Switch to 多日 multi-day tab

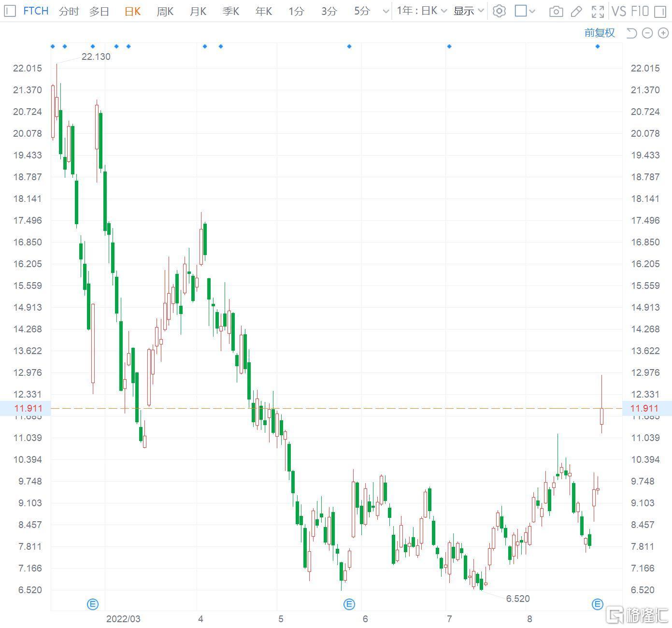pos(99,11)
